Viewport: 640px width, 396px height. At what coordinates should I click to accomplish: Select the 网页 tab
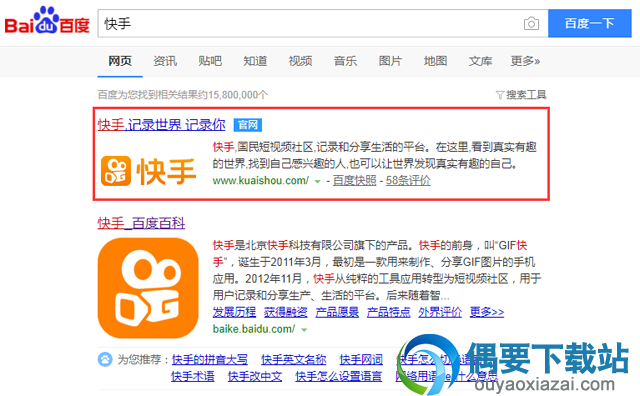[x=120, y=61]
